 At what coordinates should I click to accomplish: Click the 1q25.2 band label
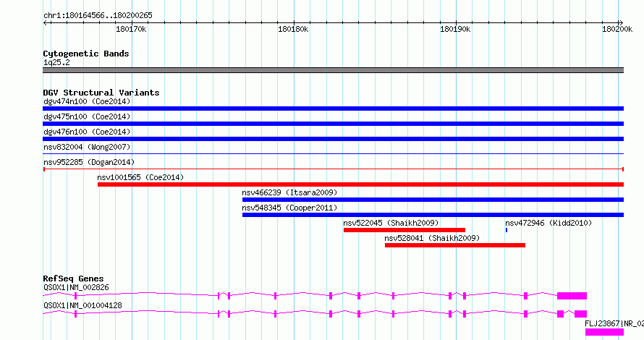click(56, 62)
